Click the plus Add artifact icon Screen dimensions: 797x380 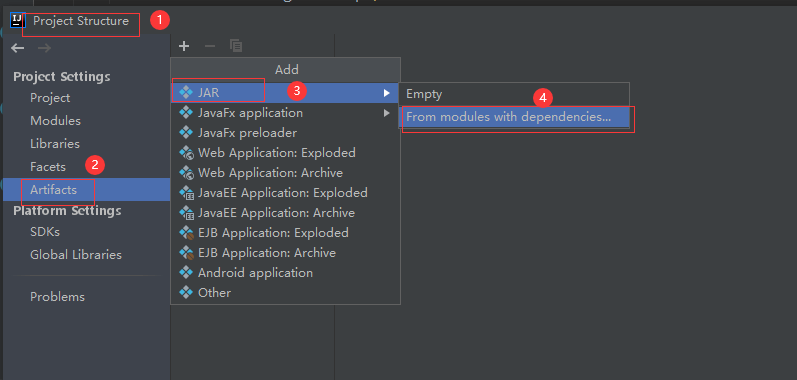point(184,46)
